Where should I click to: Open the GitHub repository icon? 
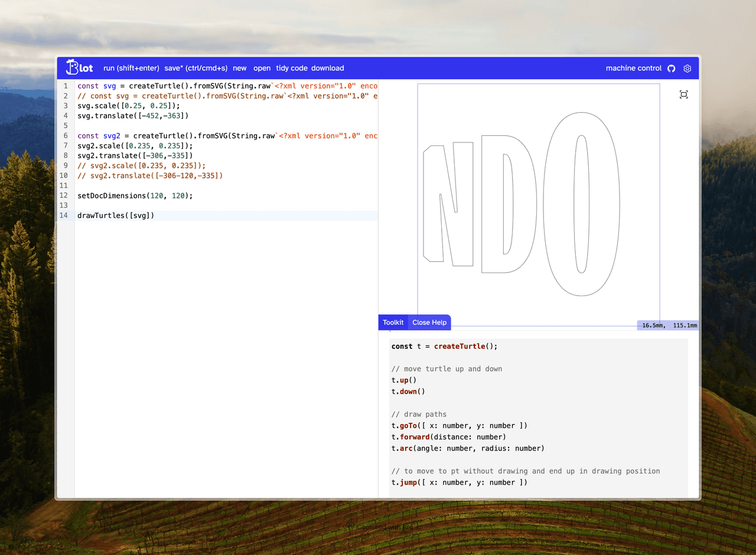[671, 69]
